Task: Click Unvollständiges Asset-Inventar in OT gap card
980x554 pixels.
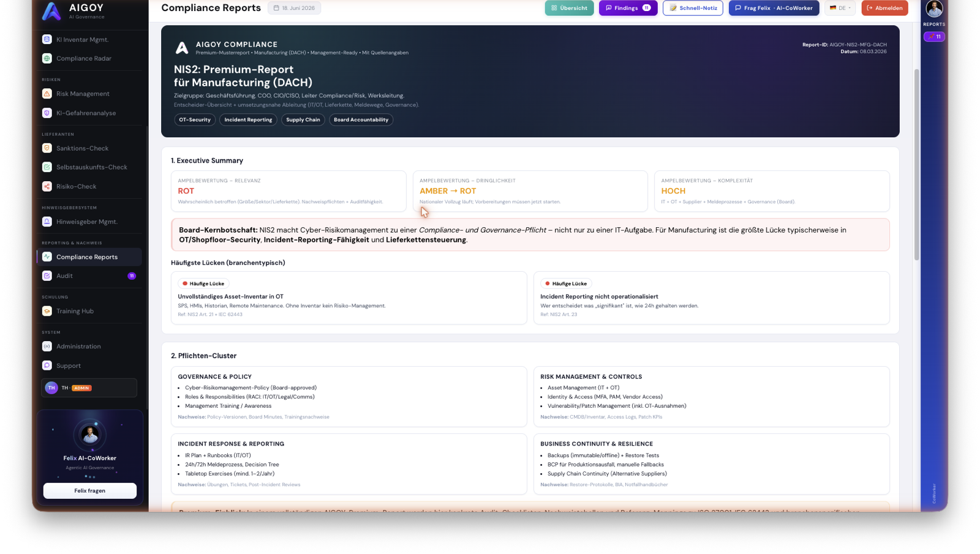Action: click(349, 298)
